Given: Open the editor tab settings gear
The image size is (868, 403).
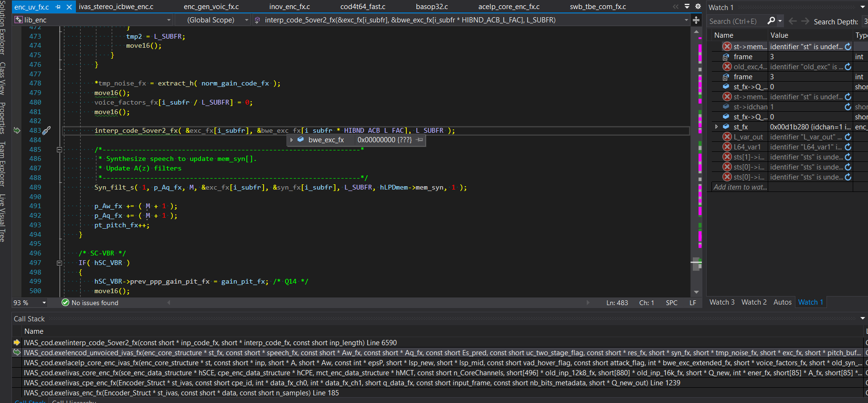Looking at the screenshot, I should point(698,7).
